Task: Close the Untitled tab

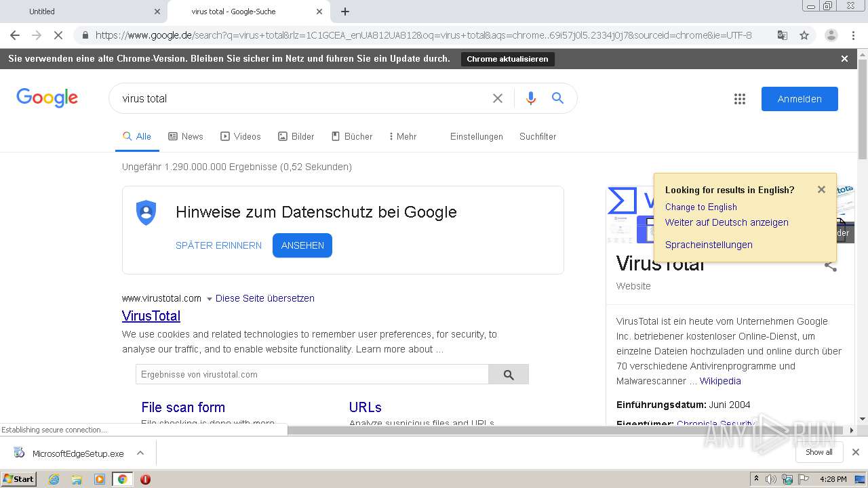Action: (x=157, y=12)
